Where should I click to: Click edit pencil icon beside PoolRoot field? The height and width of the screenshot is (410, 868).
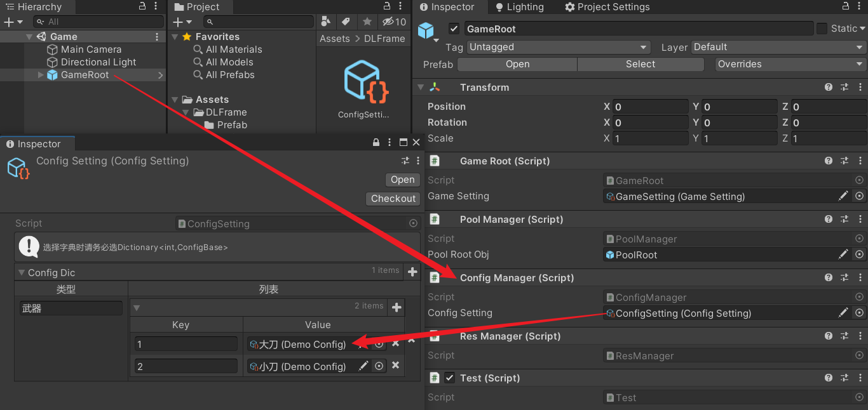click(x=843, y=255)
